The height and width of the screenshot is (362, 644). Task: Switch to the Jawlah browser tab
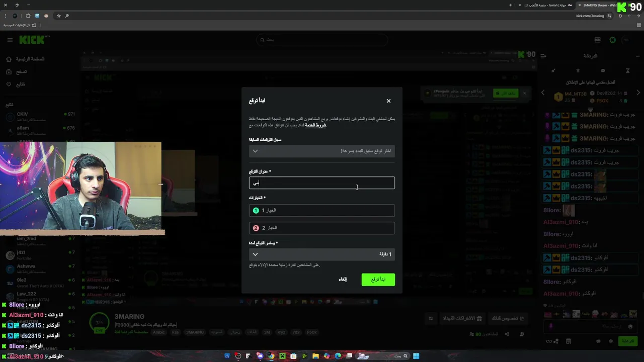[x=545, y=5]
